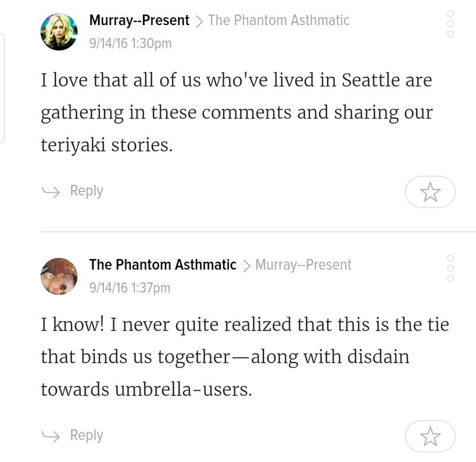Follow gray 'The Phantom Asthmatic' reply-to link
Screen dimensions: 476x462
pos(278,21)
